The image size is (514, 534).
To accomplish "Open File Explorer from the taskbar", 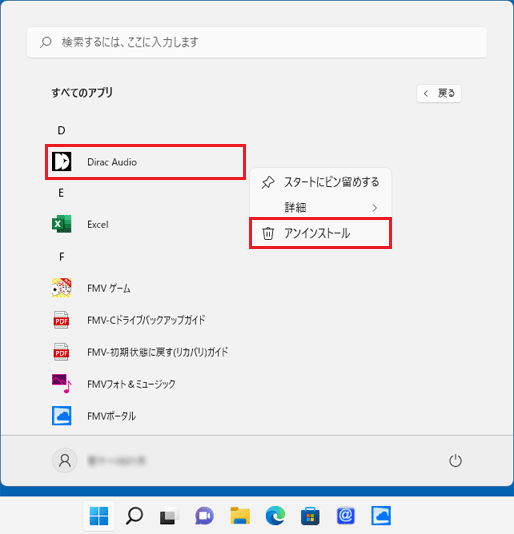I will coord(240,516).
